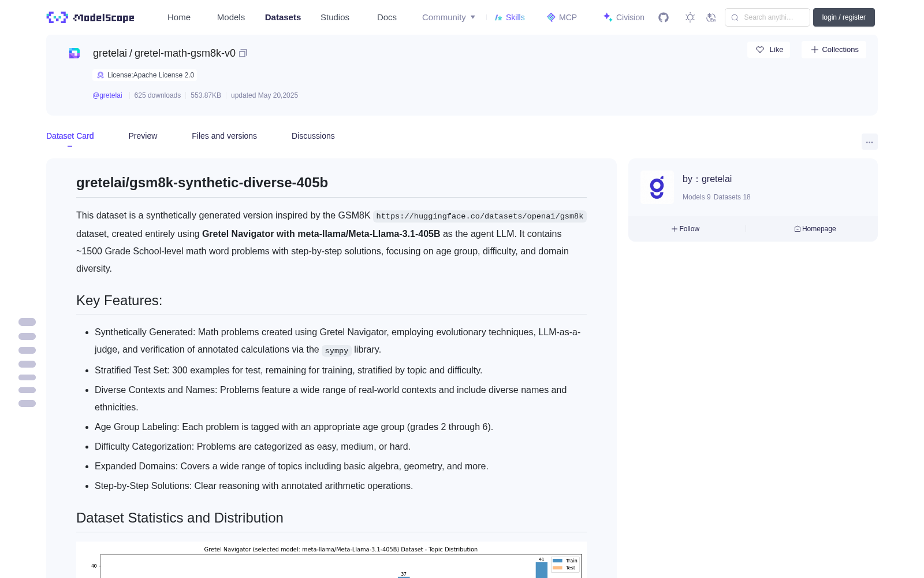Open the Models menu item
The width and height of the screenshot is (924, 578).
pyautogui.click(x=231, y=17)
